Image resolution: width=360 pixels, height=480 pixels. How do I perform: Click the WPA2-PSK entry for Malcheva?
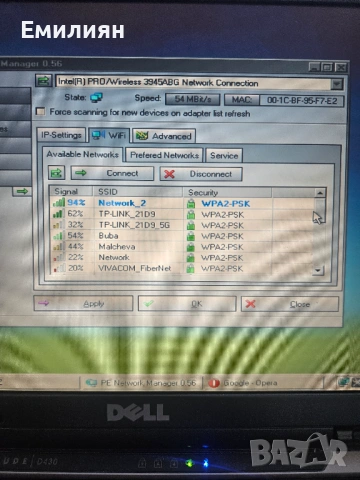[x=222, y=247]
